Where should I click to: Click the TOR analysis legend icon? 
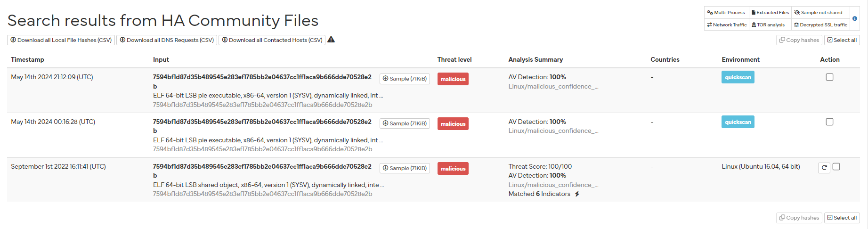[x=754, y=25]
